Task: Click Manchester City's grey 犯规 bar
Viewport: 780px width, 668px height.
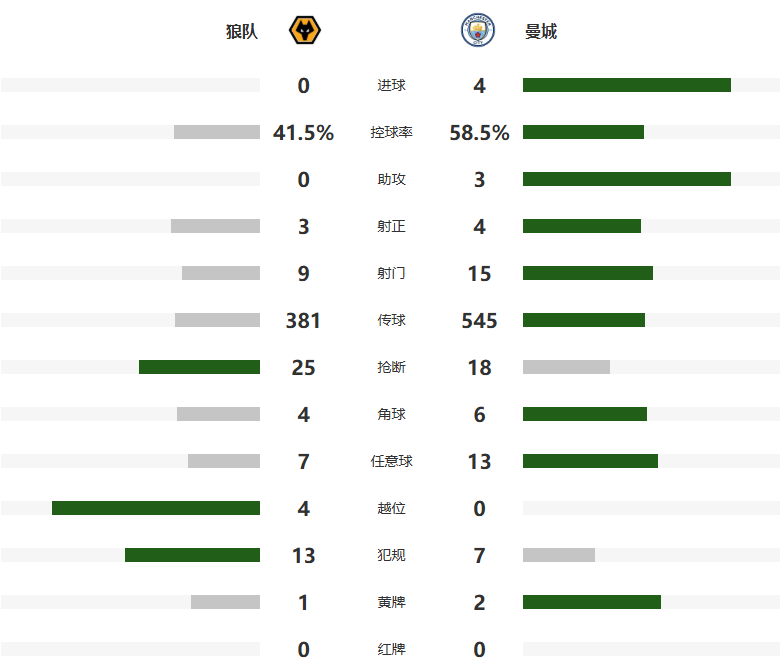Action: coord(558,555)
